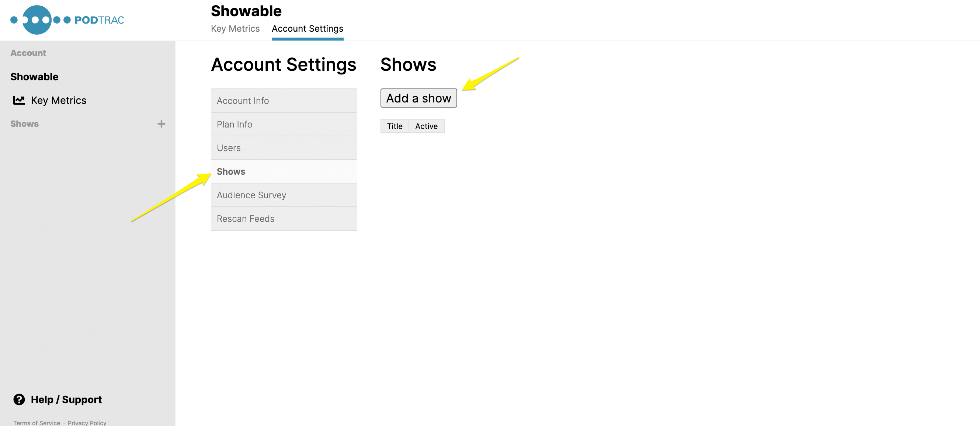Click the Active column header
980x426 pixels.
(426, 126)
